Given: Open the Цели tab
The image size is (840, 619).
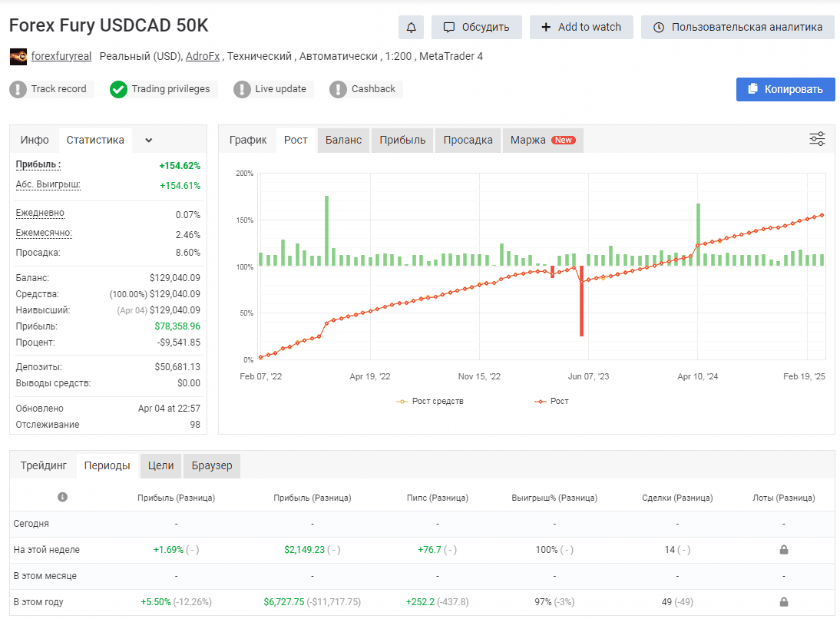Looking at the screenshot, I should pyautogui.click(x=160, y=465).
